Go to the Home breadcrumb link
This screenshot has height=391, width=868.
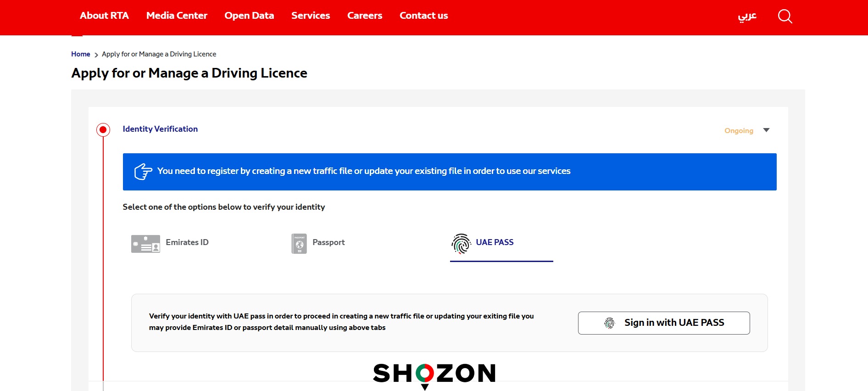point(81,54)
